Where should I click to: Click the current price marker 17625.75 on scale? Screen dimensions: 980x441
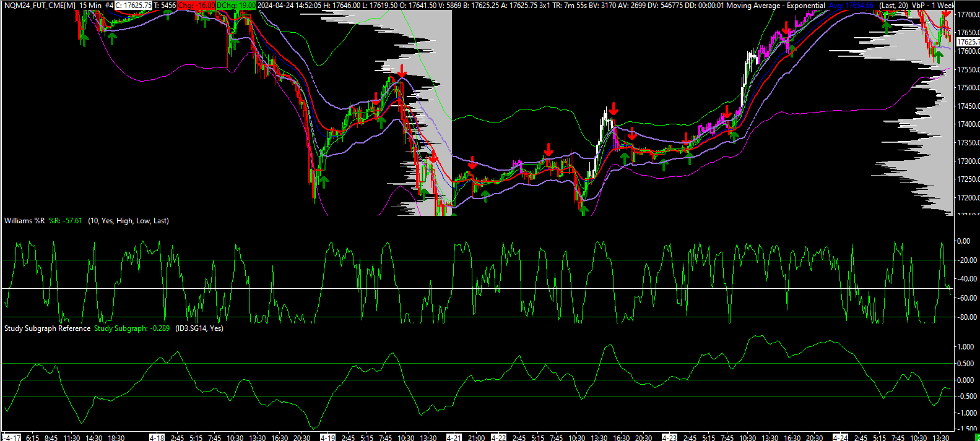(968, 42)
